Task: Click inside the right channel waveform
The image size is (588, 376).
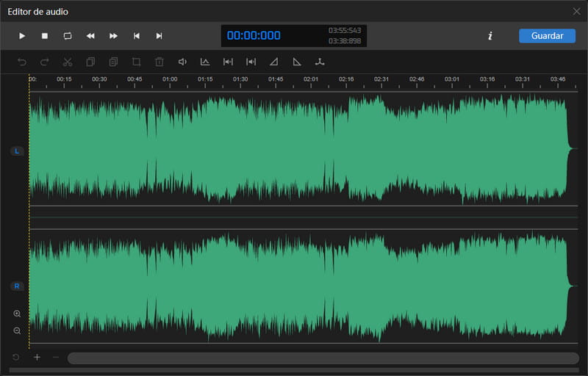Action: (x=304, y=286)
